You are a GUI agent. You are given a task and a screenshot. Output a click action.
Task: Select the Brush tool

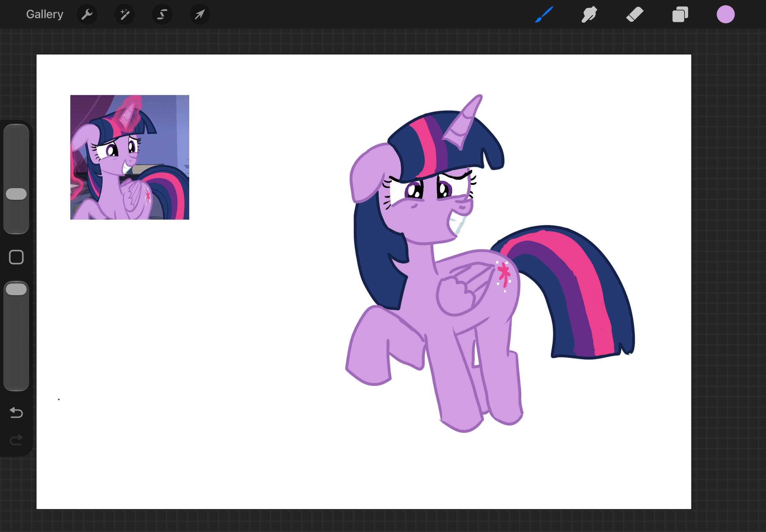pyautogui.click(x=544, y=14)
